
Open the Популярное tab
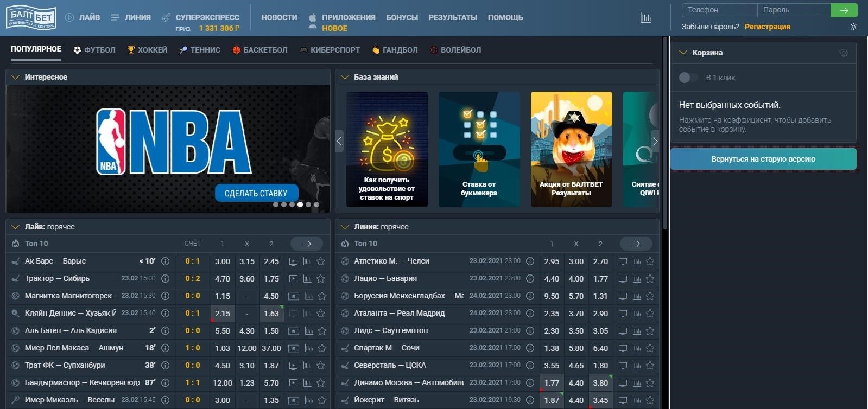coord(36,49)
